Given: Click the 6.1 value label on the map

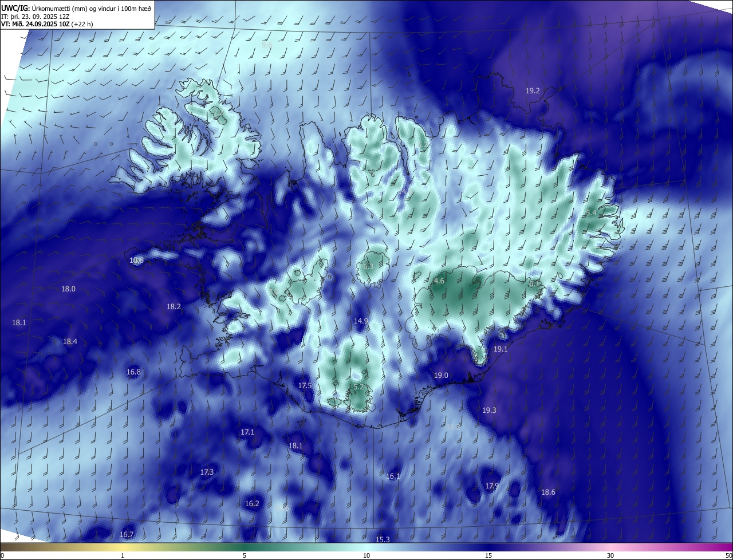Looking at the screenshot, I should [534, 283].
